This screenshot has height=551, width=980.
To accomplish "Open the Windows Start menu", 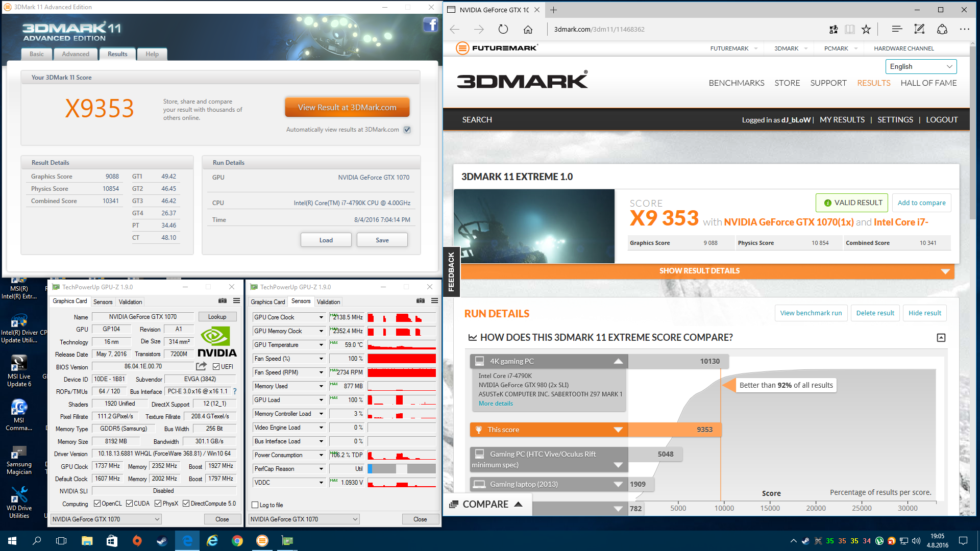I will point(12,541).
